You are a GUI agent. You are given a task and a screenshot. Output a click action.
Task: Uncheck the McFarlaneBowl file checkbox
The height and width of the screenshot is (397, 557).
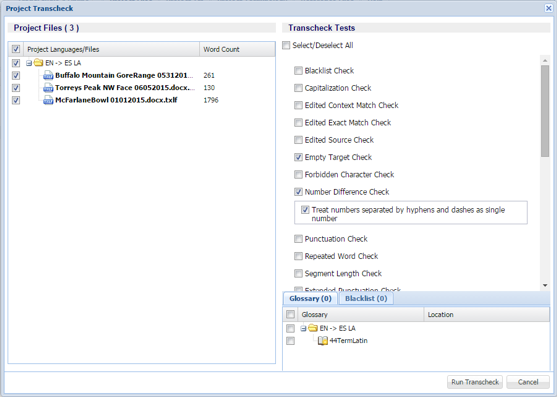pyautogui.click(x=16, y=100)
